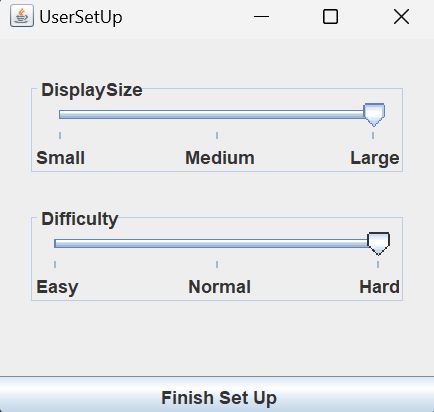Viewport: 434px width, 412px height.
Task: Minimize the UserSetUp window
Action: click(261, 16)
